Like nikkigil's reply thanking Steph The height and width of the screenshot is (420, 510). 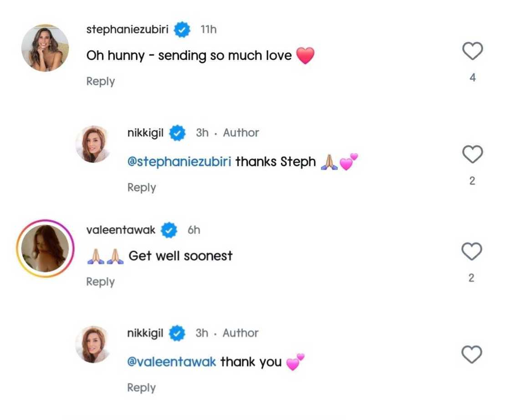point(472,154)
